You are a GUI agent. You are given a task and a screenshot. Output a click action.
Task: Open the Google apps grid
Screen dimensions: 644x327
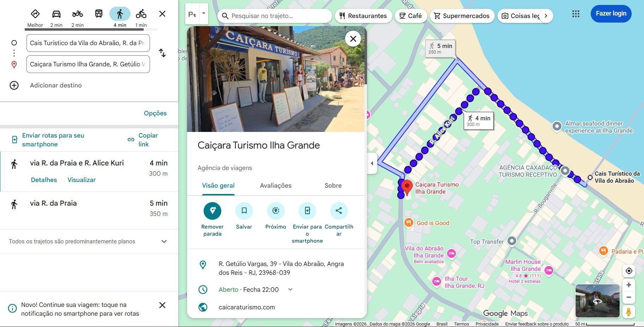(x=576, y=14)
